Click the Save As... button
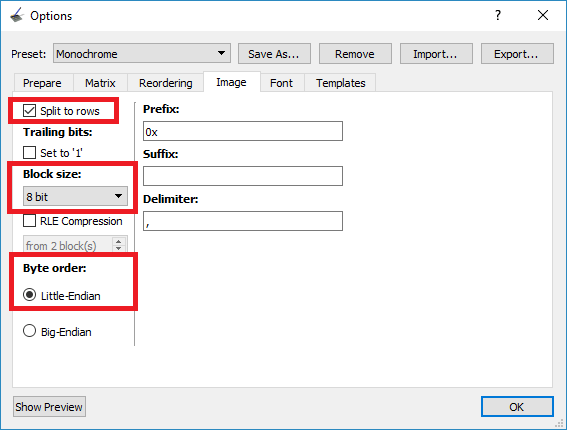This screenshot has width=567, height=430. 274,54
